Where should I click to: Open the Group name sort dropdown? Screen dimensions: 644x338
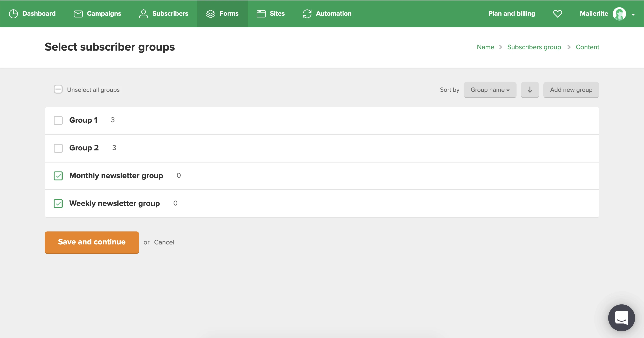tap(489, 90)
